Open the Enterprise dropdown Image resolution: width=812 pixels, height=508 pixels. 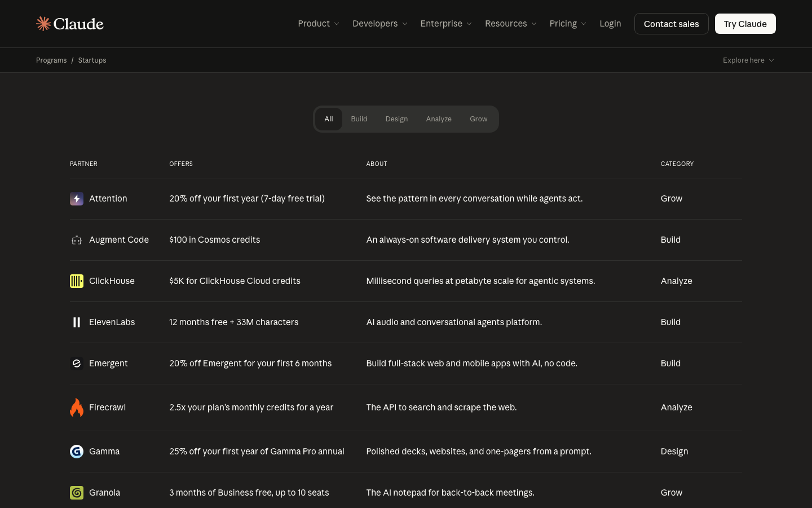pos(446,24)
